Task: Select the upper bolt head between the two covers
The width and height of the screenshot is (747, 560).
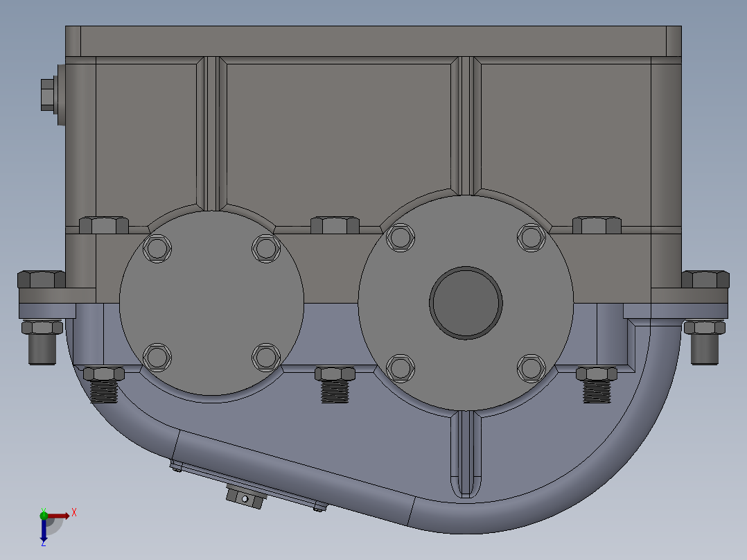Action: [335, 225]
